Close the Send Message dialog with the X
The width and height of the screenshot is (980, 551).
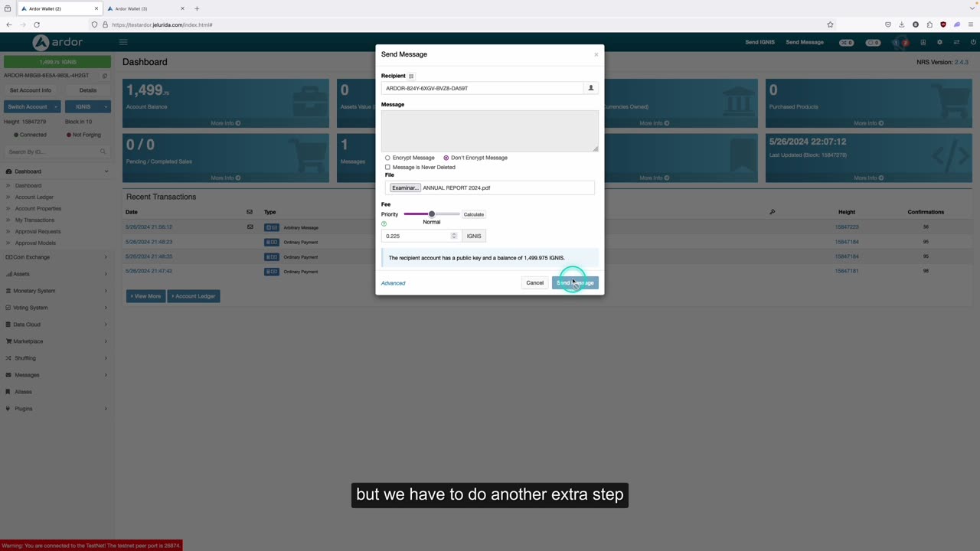tap(596, 54)
